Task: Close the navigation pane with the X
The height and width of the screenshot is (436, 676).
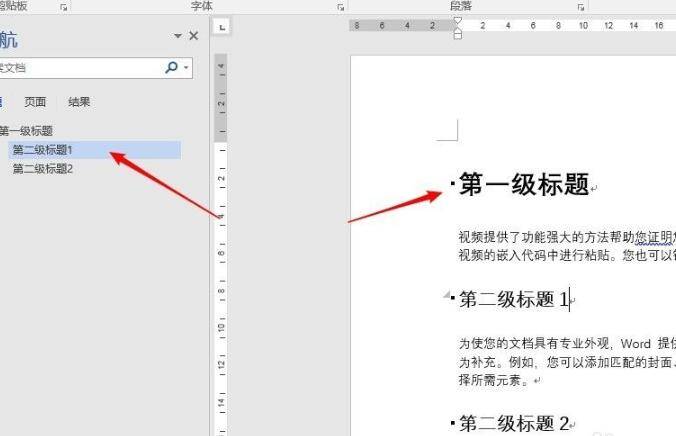Action: point(194,36)
